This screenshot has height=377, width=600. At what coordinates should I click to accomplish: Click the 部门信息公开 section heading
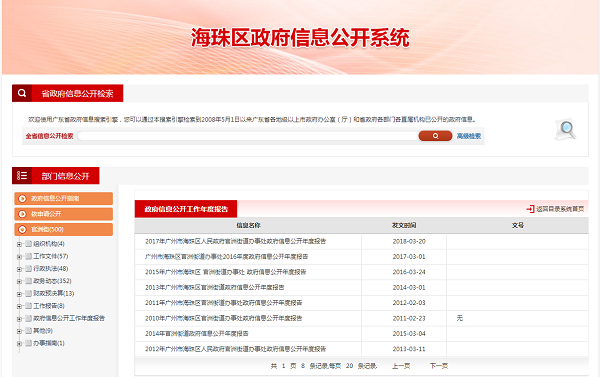65,176
